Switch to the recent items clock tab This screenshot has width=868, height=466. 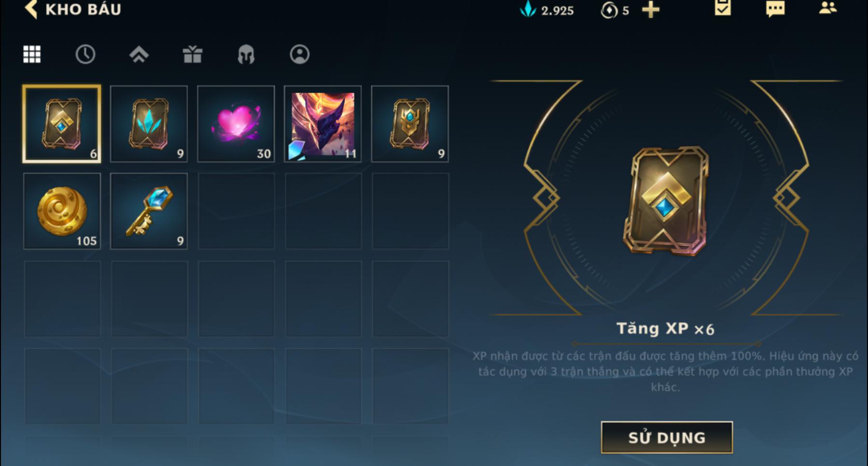tap(85, 55)
